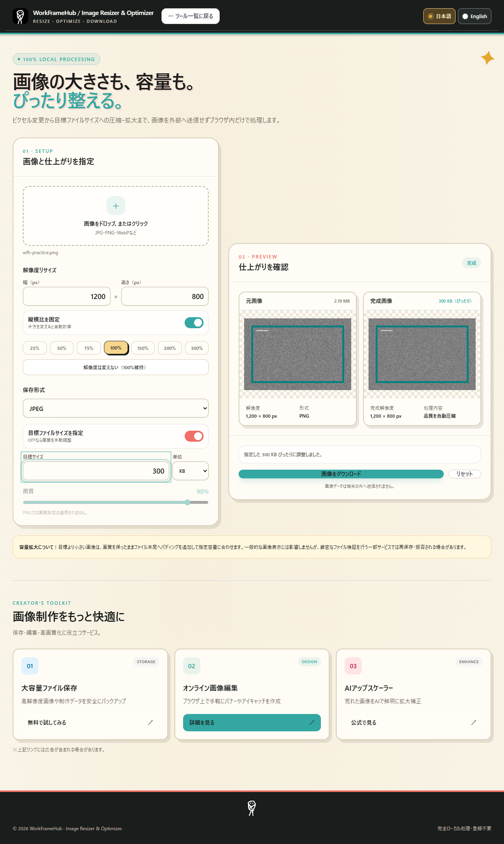The width and height of the screenshot is (504, 844).
Task: Switch language to English
Action: point(474,16)
